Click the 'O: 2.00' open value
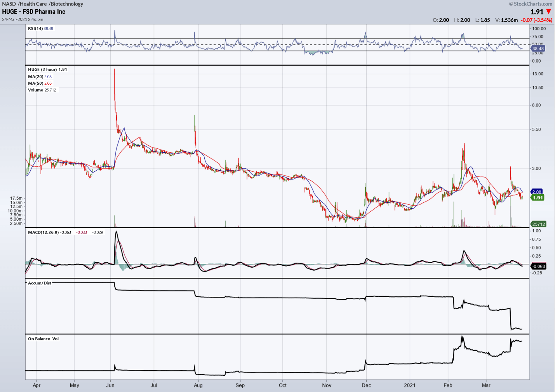This screenshot has height=392, width=555. click(441, 20)
